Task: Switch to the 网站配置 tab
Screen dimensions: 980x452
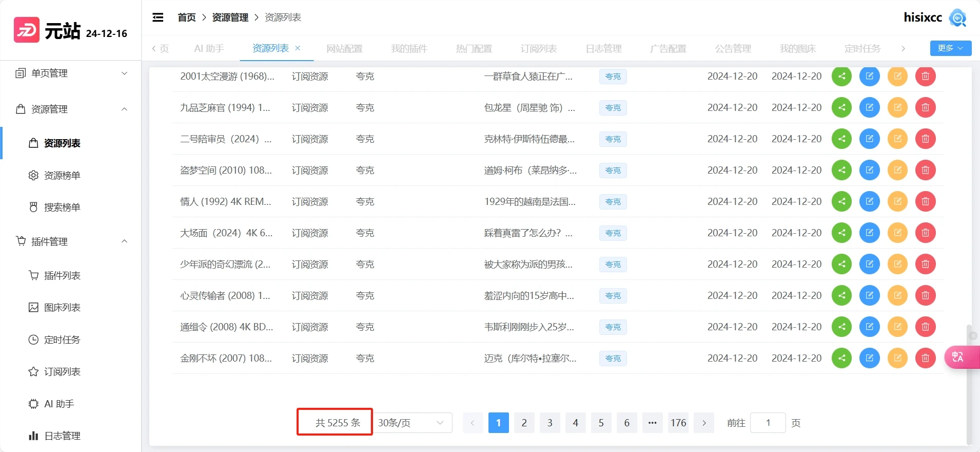Action: pyautogui.click(x=344, y=49)
